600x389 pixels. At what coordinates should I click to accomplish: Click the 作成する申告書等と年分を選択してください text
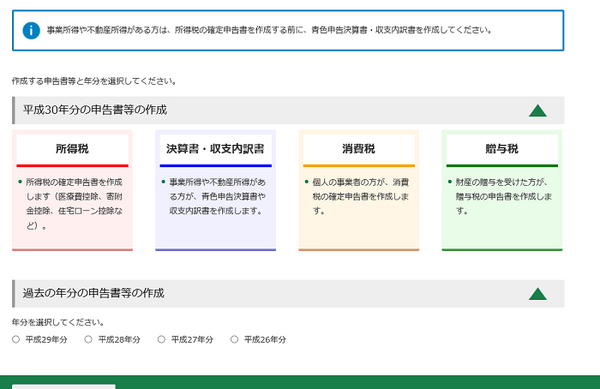pyautogui.click(x=94, y=81)
